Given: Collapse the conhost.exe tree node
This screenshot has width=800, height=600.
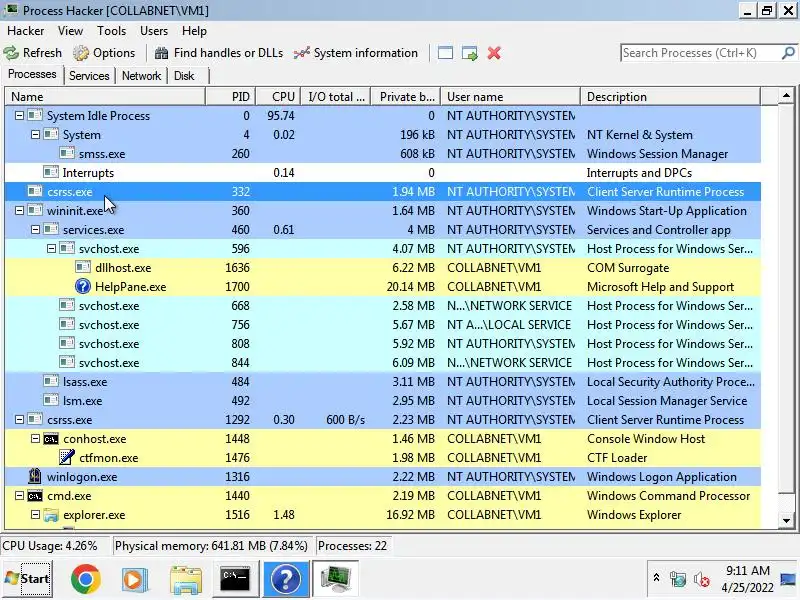Looking at the screenshot, I should point(35,439).
